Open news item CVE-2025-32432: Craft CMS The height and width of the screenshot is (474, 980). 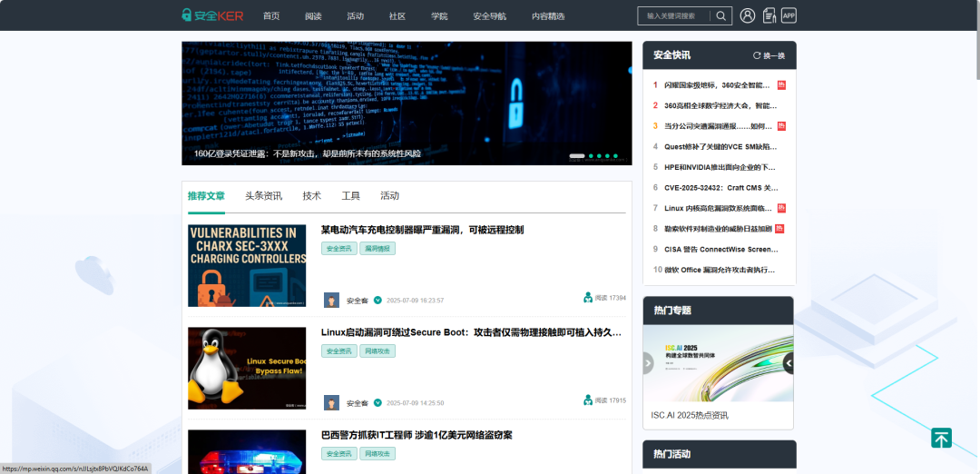coord(721,188)
